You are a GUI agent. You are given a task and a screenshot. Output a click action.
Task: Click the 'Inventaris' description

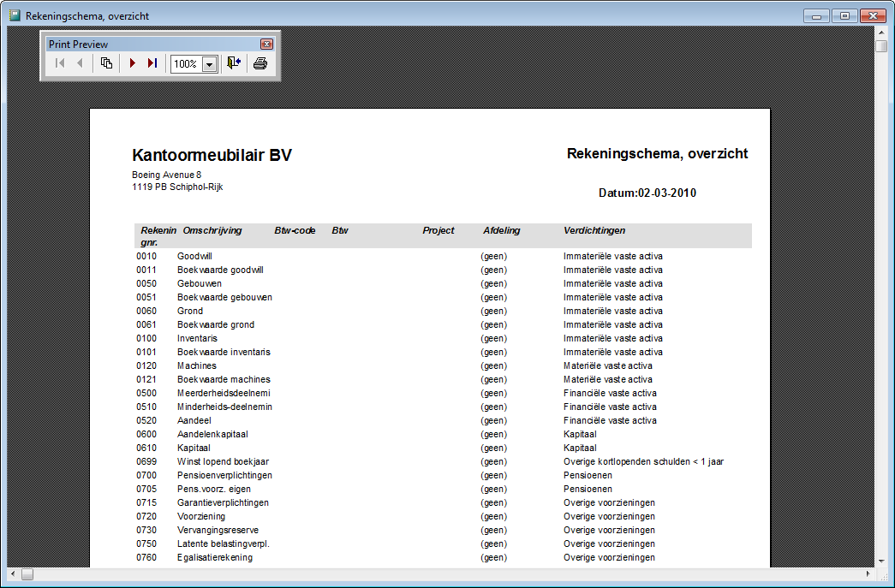pyautogui.click(x=197, y=338)
